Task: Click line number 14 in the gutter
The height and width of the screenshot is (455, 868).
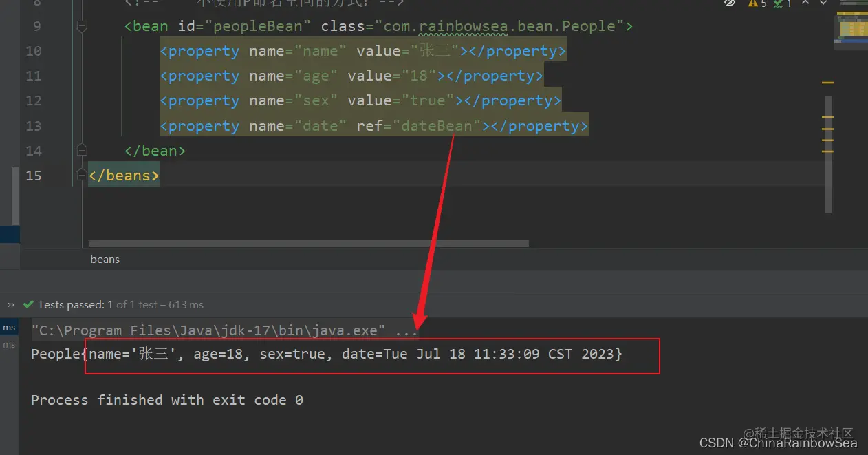Action: point(33,151)
